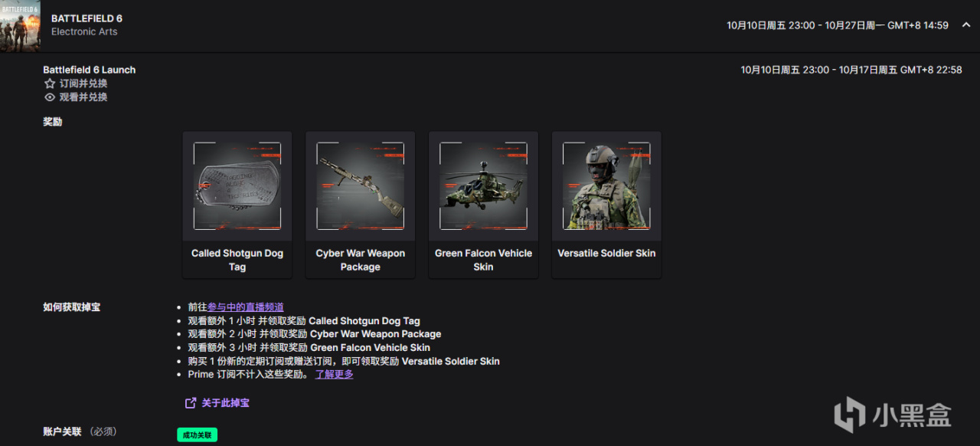This screenshot has width=980, height=446.
Task: Click the Green Falcon Vehicle Skin card label
Action: (483, 260)
